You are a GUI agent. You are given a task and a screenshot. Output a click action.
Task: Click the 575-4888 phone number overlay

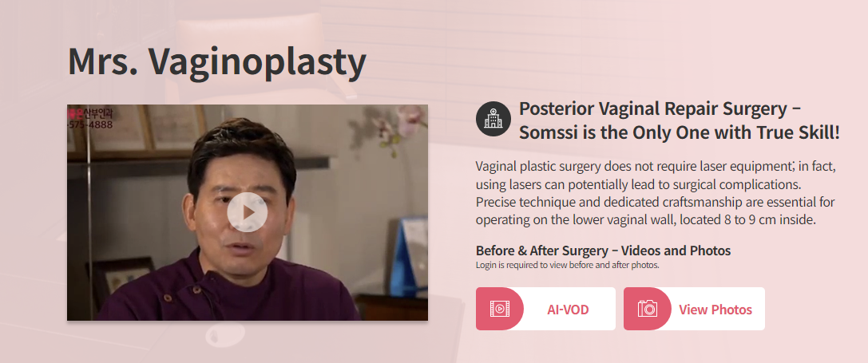(90, 125)
